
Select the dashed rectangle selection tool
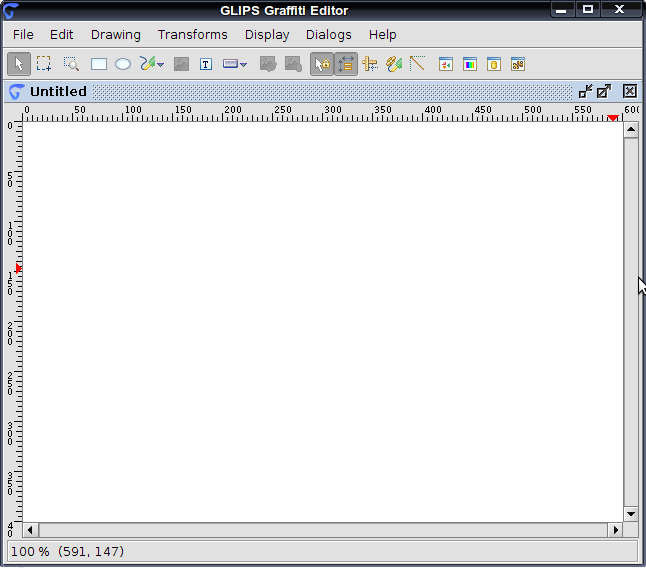44,64
